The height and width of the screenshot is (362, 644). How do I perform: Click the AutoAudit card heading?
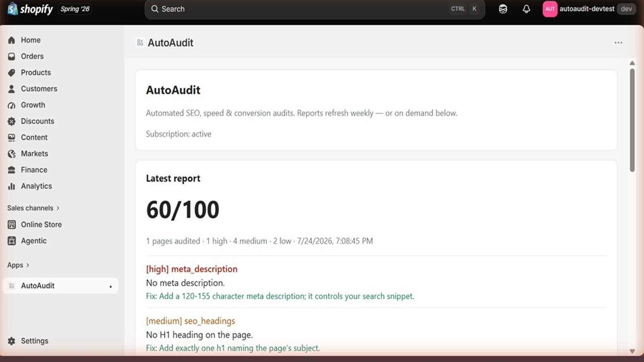coord(173,90)
